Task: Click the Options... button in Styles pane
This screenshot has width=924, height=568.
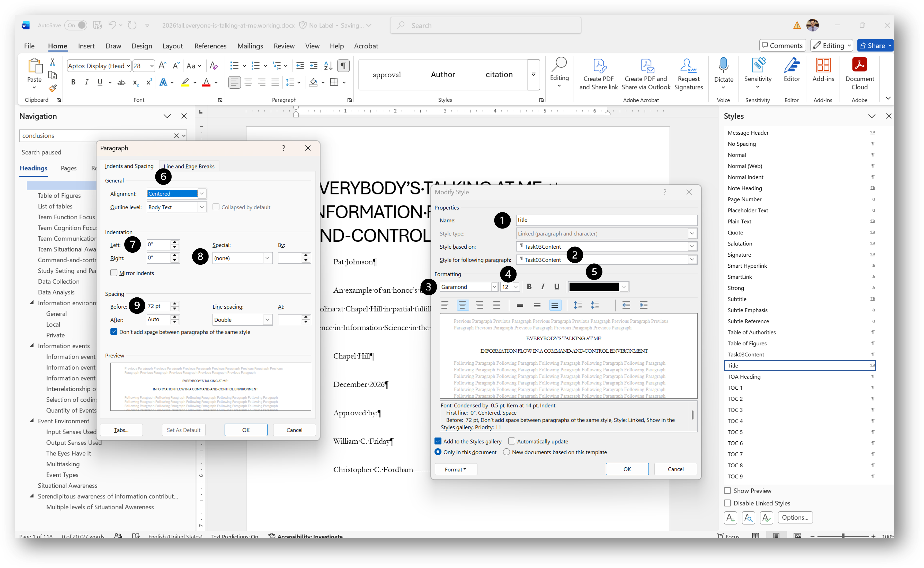Action: pos(795,517)
